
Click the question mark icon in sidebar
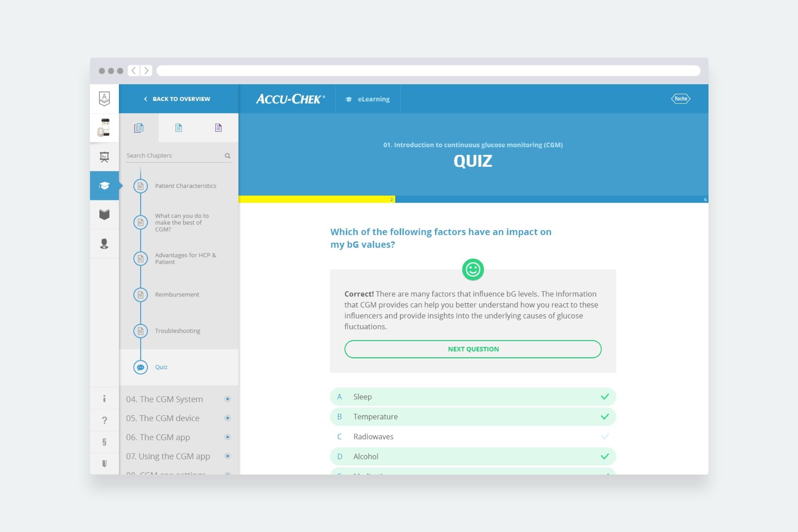point(104,420)
